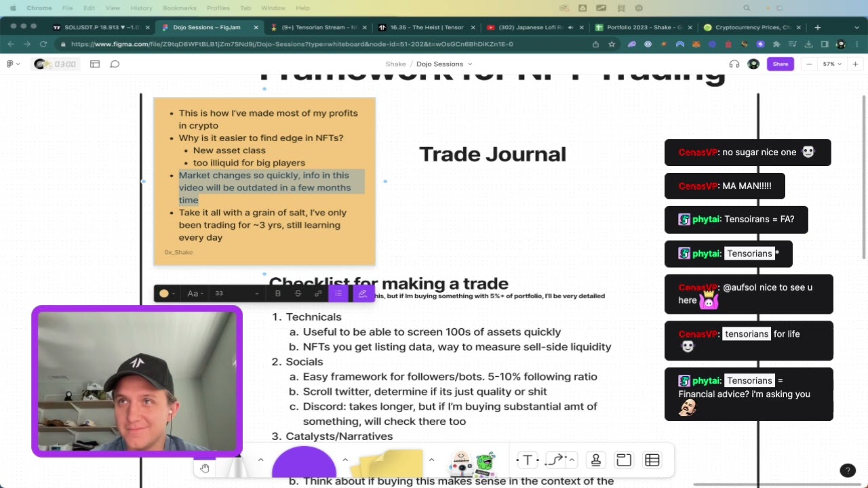868x488 pixels.
Task: Close the Dojo Sessions FigJam tab
Action: click(256, 27)
